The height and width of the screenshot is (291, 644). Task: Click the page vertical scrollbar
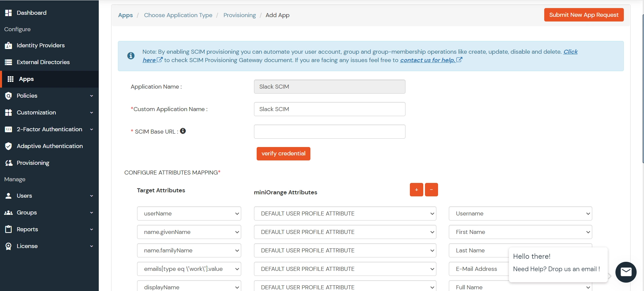643,89
